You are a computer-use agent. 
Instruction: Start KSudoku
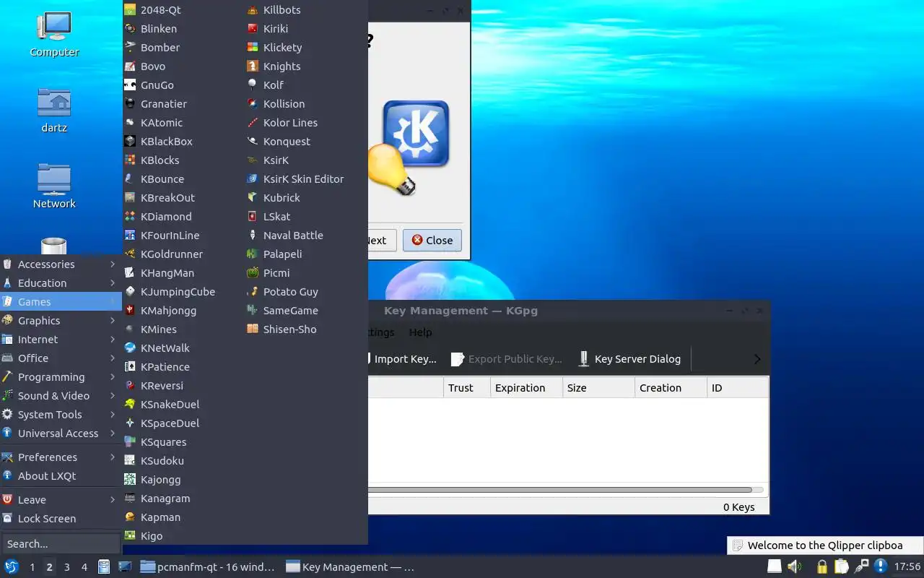click(x=184, y=461)
